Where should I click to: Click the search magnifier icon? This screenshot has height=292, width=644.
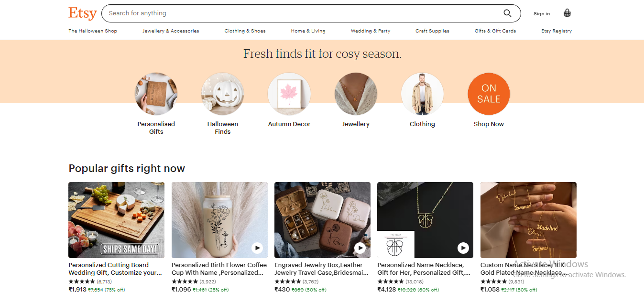point(507,13)
